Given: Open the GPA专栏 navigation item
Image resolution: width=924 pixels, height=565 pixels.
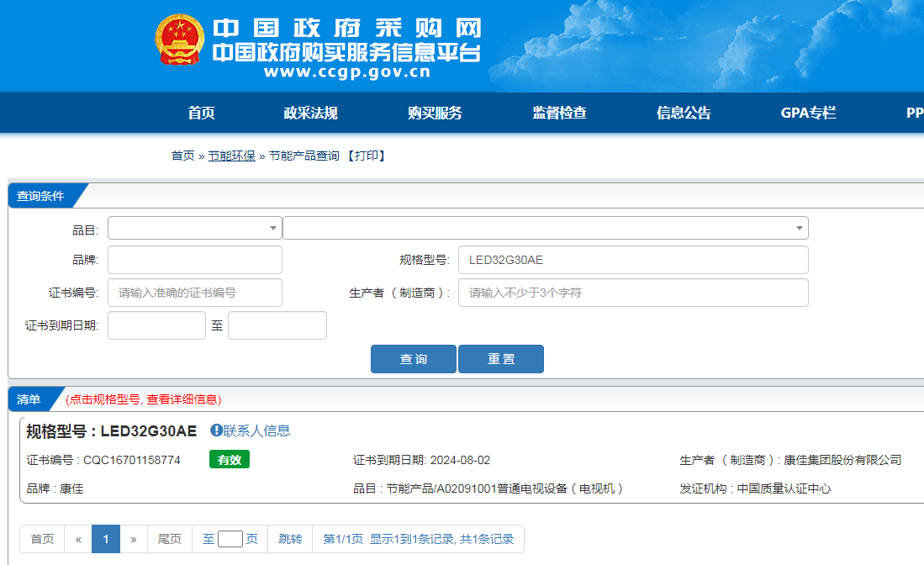Looking at the screenshot, I should 808,113.
